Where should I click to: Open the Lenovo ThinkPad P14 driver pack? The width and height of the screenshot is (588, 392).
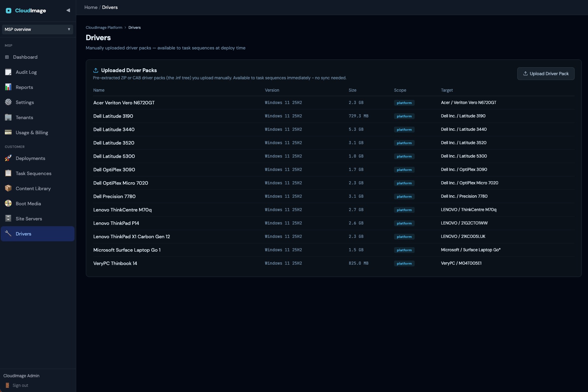pos(116,223)
